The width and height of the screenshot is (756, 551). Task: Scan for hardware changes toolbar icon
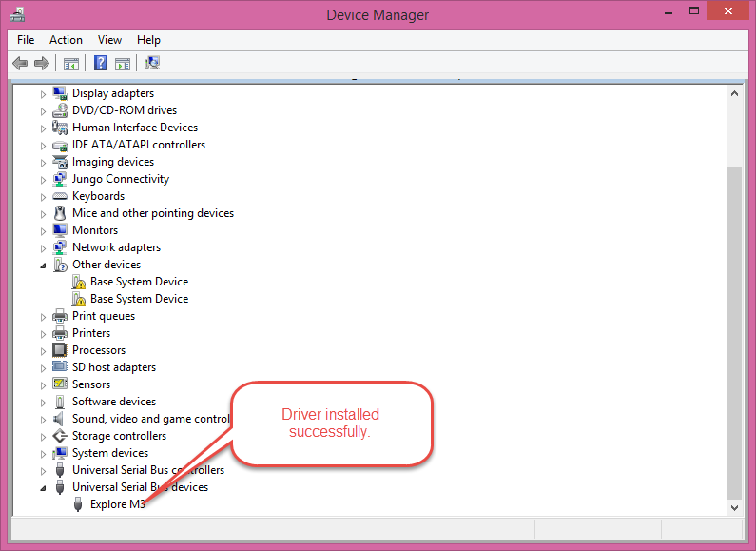[x=152, y=63]
